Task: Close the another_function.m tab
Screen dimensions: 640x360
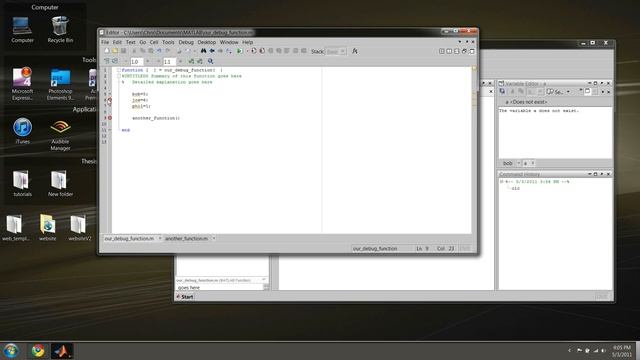Action: [x=213, y=238]
